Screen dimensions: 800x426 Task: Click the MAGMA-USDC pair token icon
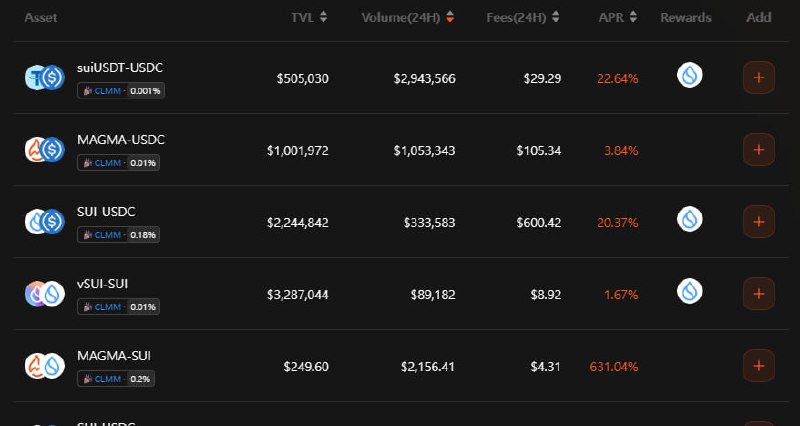tap(44, 150)
